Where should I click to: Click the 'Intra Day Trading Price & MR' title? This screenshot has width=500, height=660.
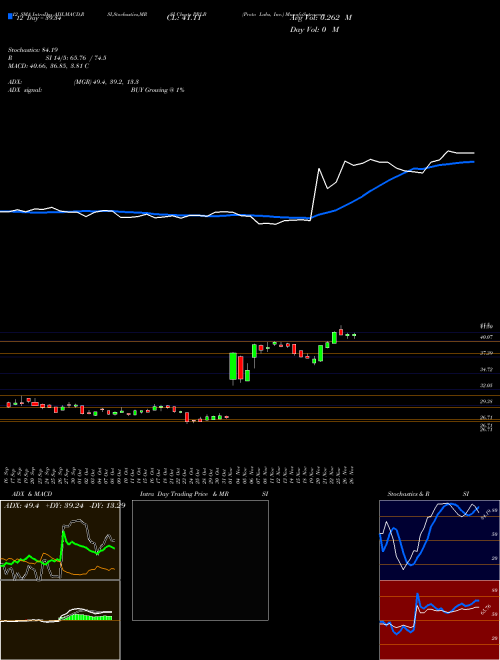tap(184, 494)
